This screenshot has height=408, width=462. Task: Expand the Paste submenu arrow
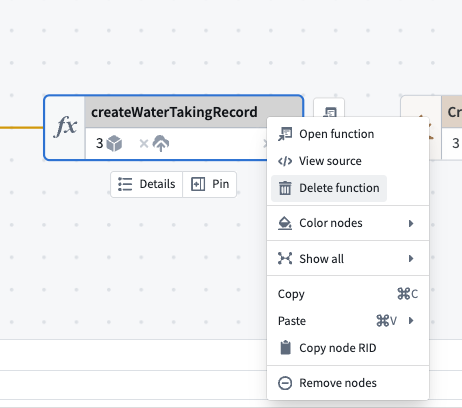(411, 321)
